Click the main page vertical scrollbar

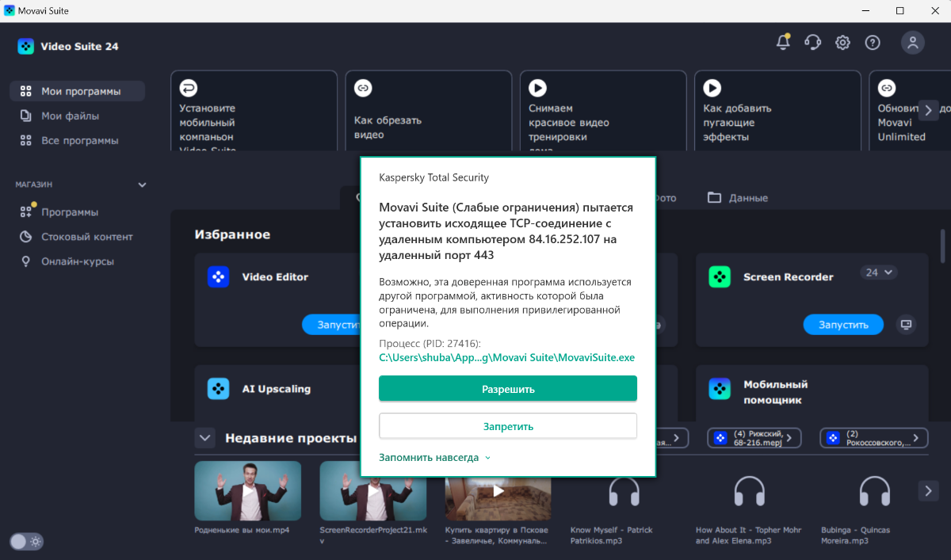942,246
